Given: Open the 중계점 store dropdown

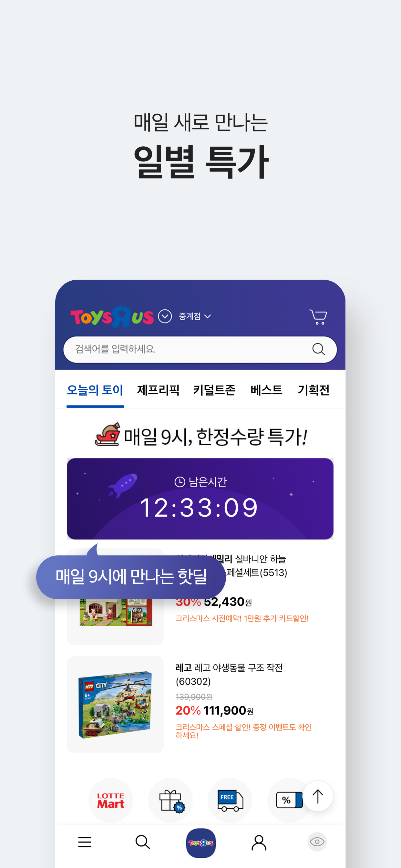Looking at the screenshot, I should point(194,316).
